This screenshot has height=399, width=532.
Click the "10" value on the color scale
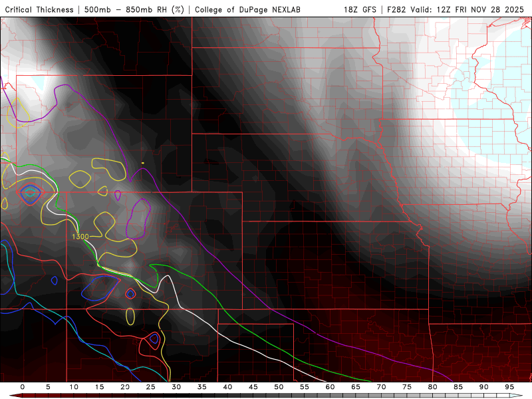click(74, 387)
